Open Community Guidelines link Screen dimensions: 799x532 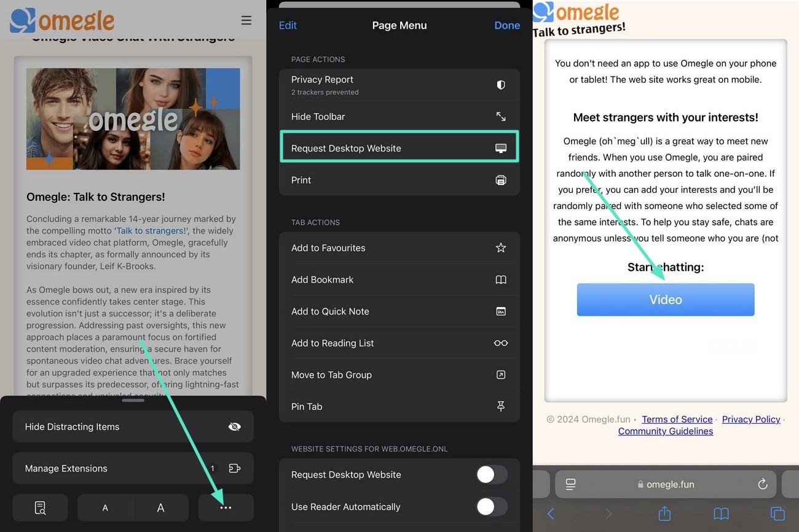[x=666, y=431]
